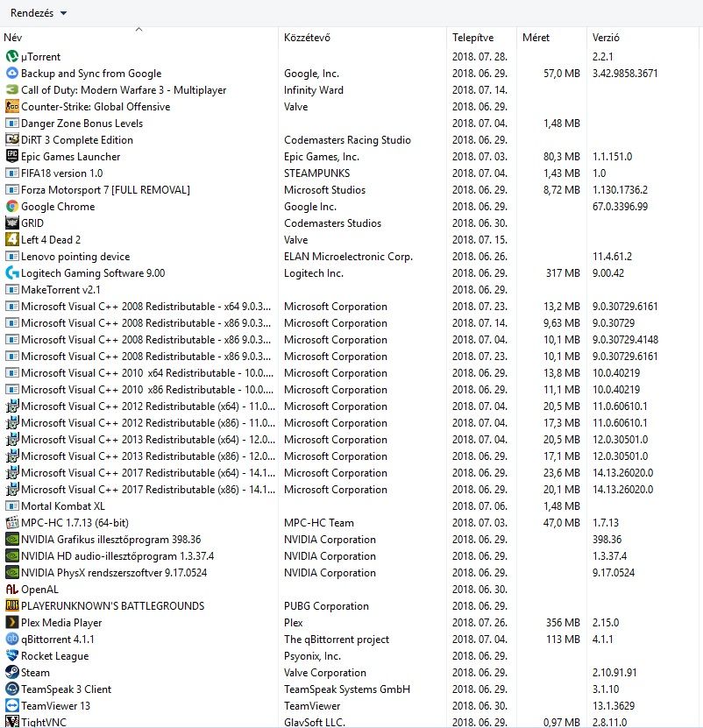
Task: Click the Logitech Gaming Software icon
Action: coord(12,273)
